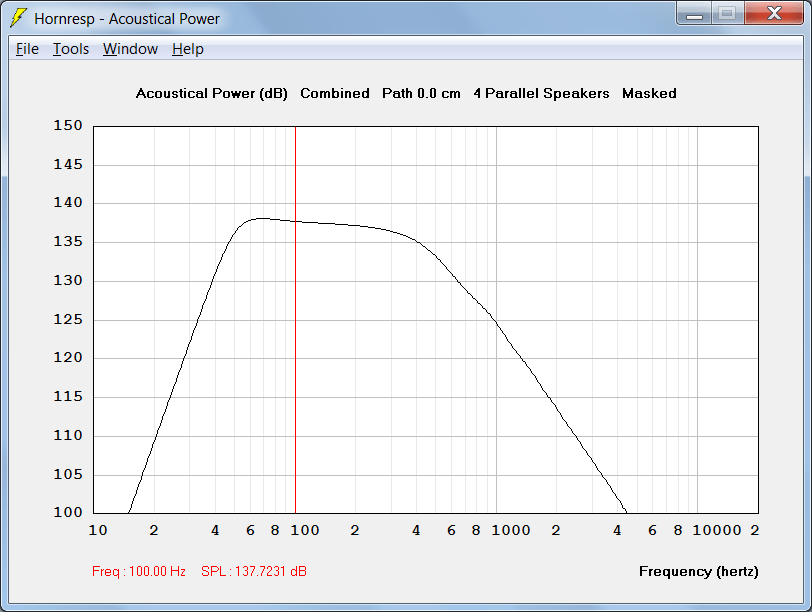The width and height of the screenshot is (812, 612).
Task: Click the disabled maximize button
Action: pos(727,13)
